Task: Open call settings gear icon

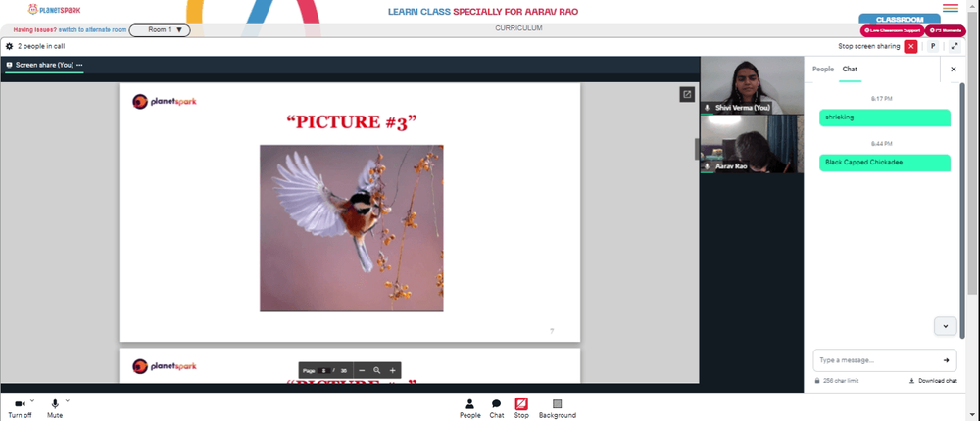Action: coord(10,46)
